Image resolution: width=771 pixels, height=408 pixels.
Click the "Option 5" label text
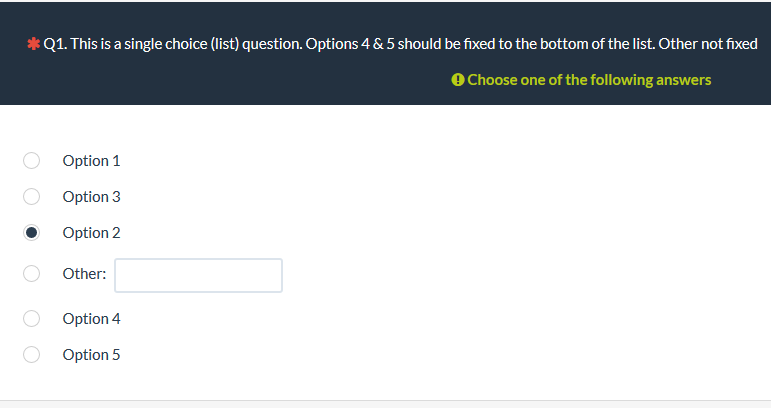[91, 354]
